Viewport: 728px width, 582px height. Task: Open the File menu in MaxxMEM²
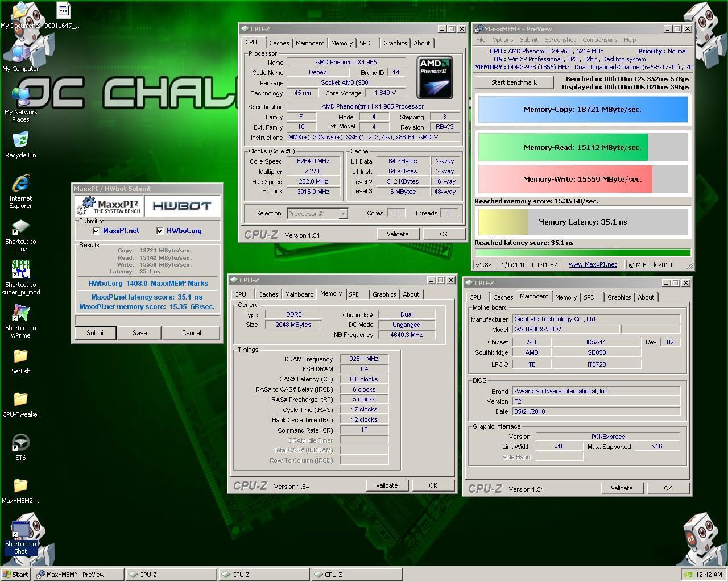pos(481,40)
